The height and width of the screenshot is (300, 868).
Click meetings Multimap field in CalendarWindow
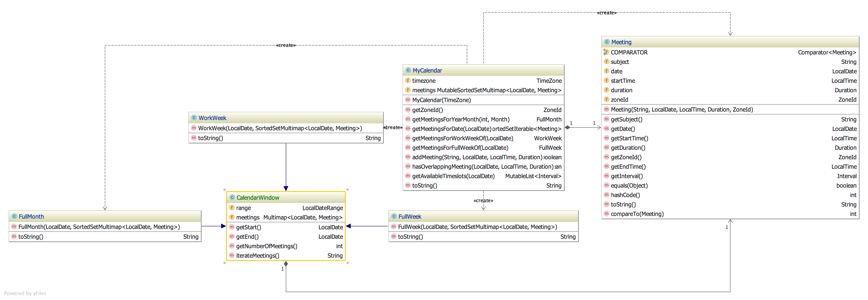286,218
